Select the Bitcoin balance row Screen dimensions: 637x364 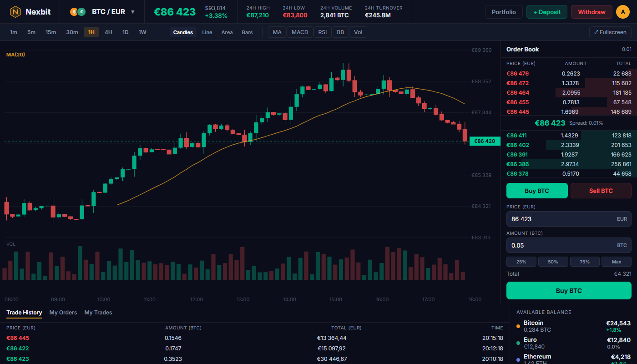(x=574, y=326)
